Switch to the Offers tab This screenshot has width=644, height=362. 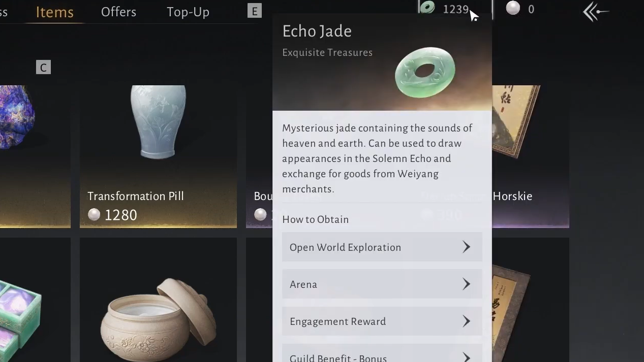tap(118, 12)
